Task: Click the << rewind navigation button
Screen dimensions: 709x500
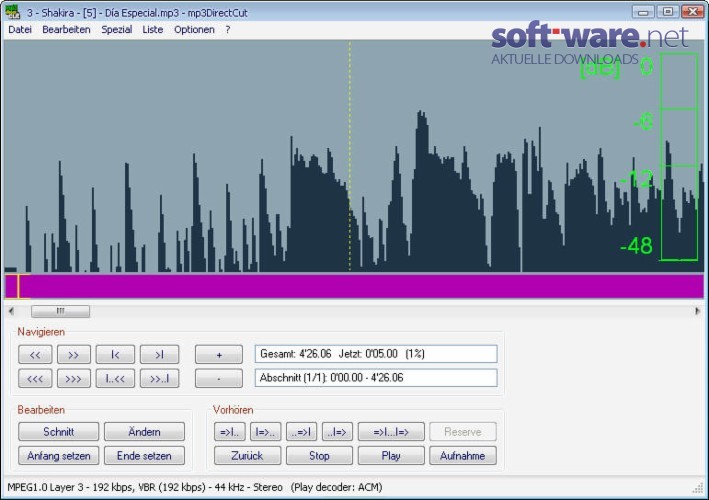Action: (x=35, y=354)
